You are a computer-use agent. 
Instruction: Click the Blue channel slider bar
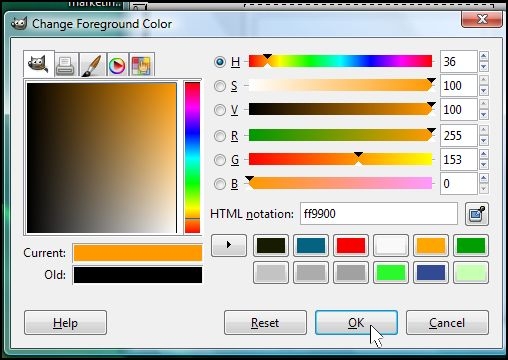(x=340, y=183)
